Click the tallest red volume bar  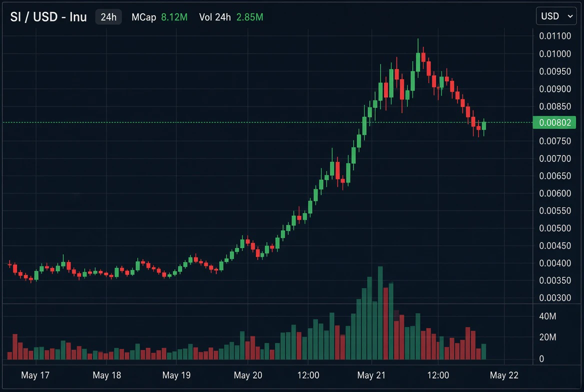386,323
